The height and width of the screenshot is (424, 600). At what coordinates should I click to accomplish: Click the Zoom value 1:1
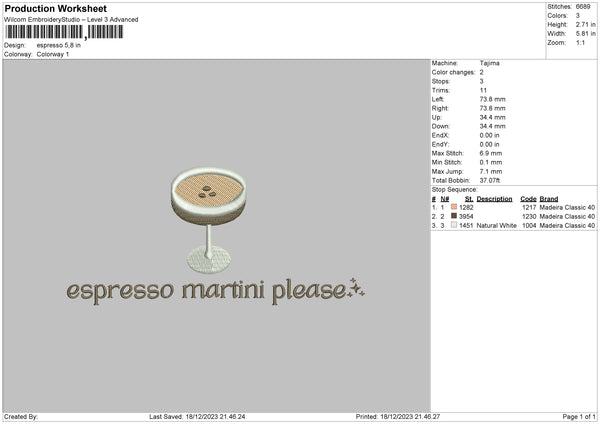point(580,42)
